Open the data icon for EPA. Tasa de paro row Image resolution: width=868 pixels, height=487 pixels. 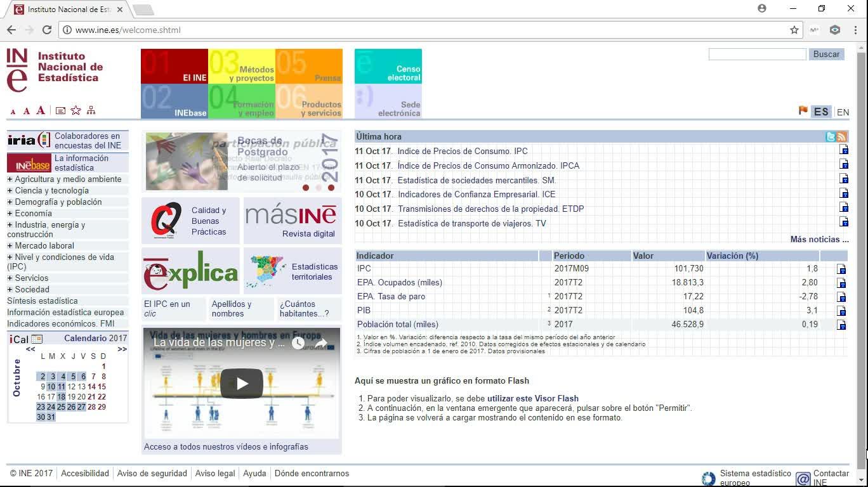pyautogui.click(x=841, y=297)
